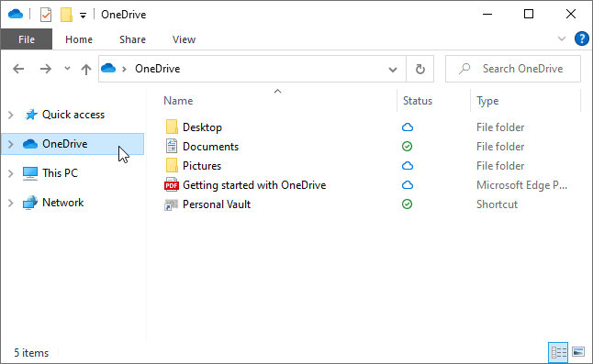This screenshot has width=593, height=364.
Task: Select the Personal Vault item name
Action: (x=217, y=204)
